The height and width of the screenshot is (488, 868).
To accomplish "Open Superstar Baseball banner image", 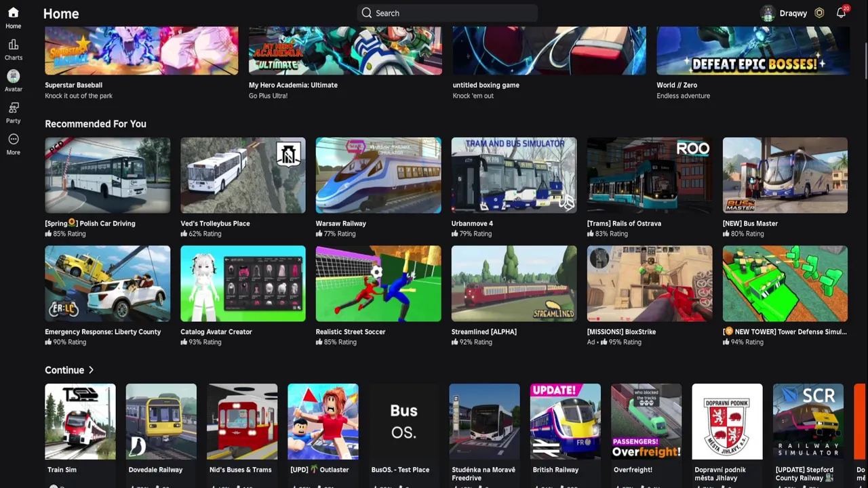I will click(x=141, y=51).
